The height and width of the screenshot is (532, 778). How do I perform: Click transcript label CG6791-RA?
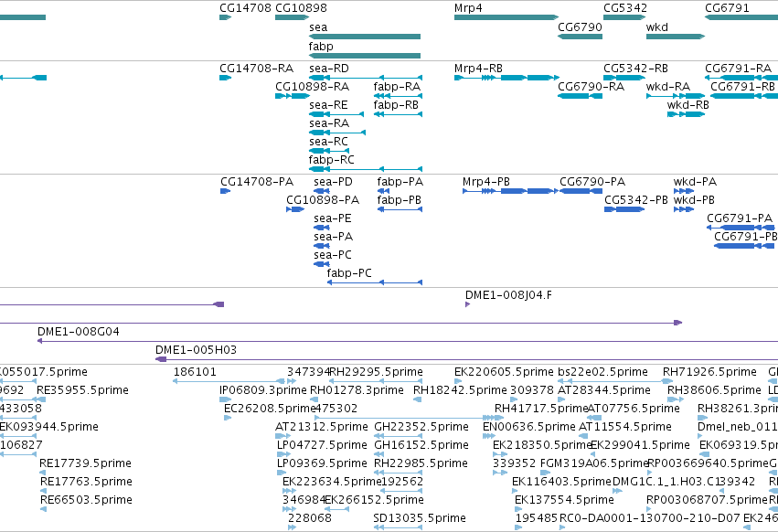point(738,69)
